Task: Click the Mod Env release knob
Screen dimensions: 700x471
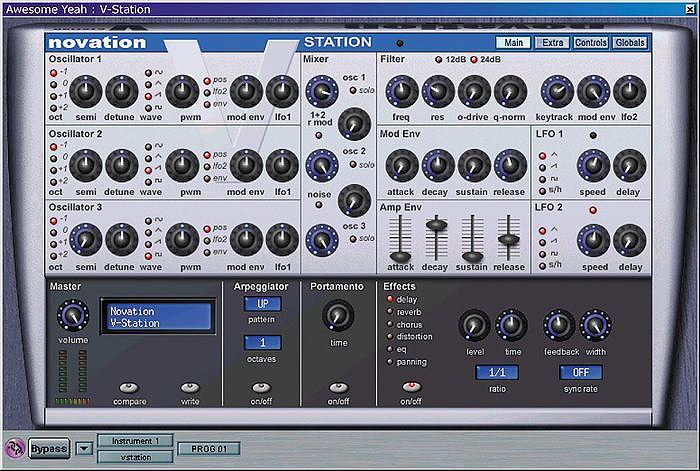Action: tap(510, 166)
